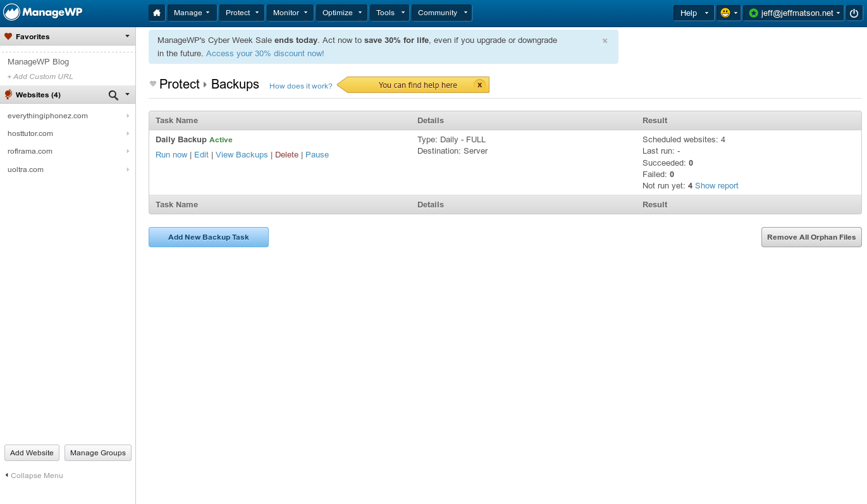Collapse the sidebar menu
Screen dimensions: 867x504
pyautogui.click(x=34, y=476)
